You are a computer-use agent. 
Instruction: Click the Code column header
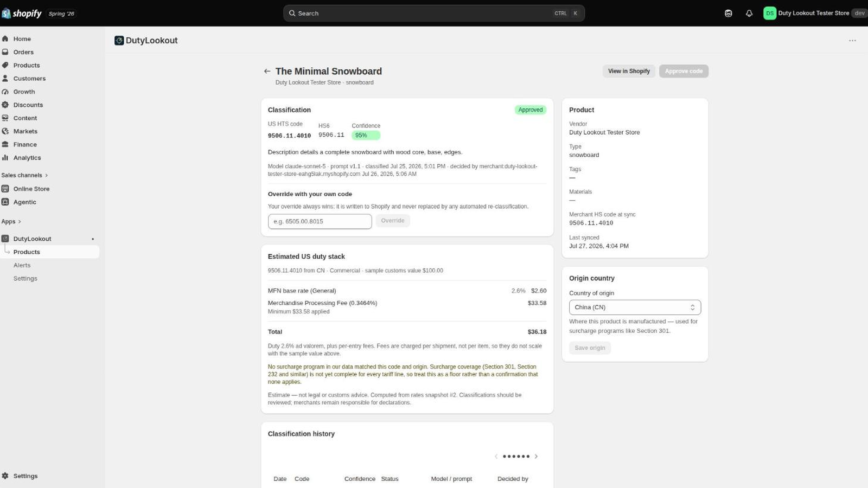coord(302,479)
